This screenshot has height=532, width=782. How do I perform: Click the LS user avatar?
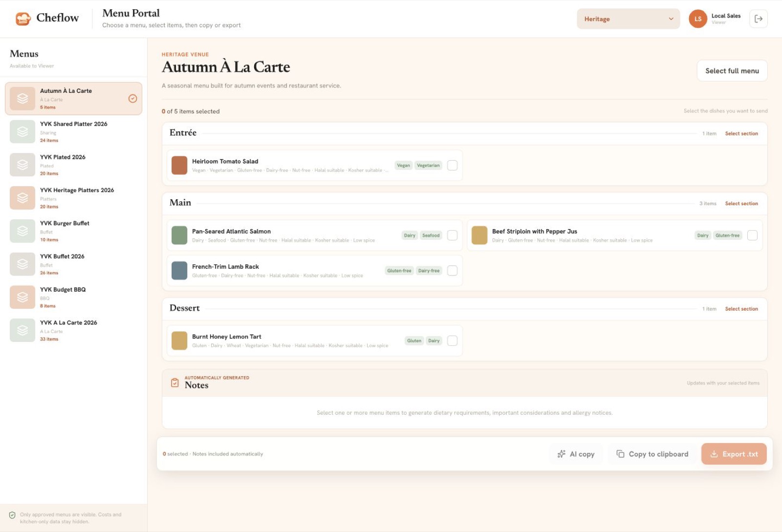(x=698, y=19)
